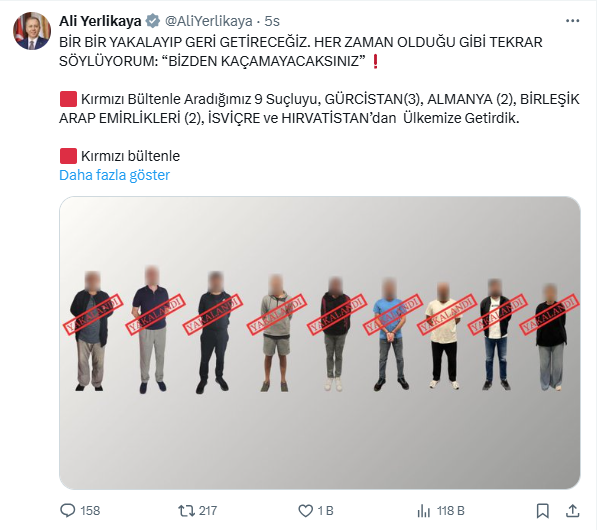
Task: Click the 1 B likes count
Action: coord(325,511)
